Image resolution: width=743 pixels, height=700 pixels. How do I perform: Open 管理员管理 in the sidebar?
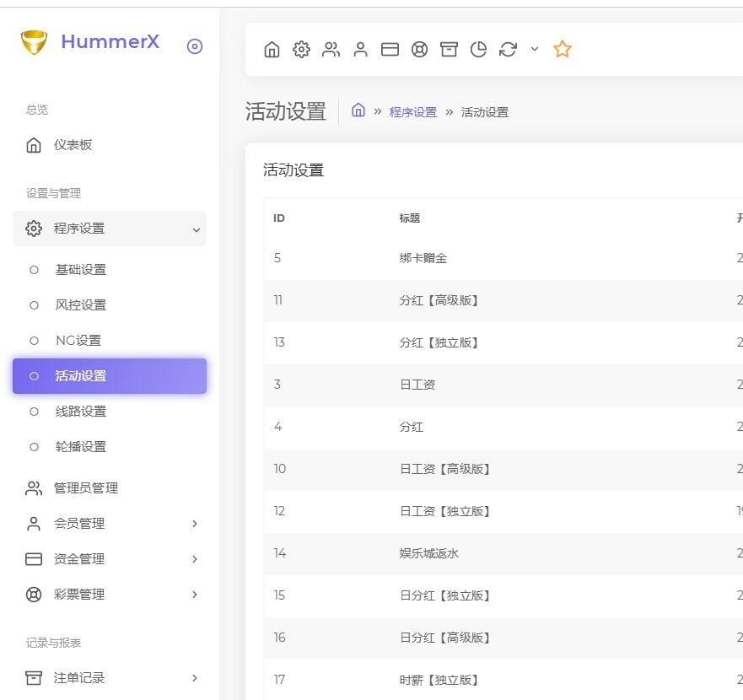click(x=85, y=488)
